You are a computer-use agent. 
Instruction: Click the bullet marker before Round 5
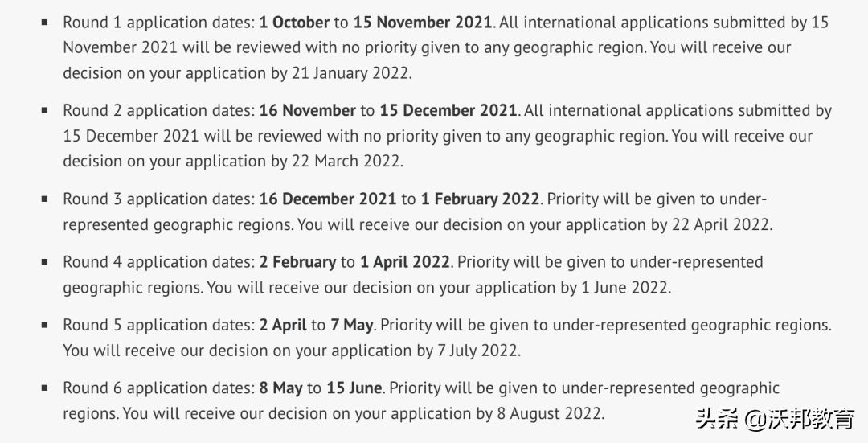[45, 325]
